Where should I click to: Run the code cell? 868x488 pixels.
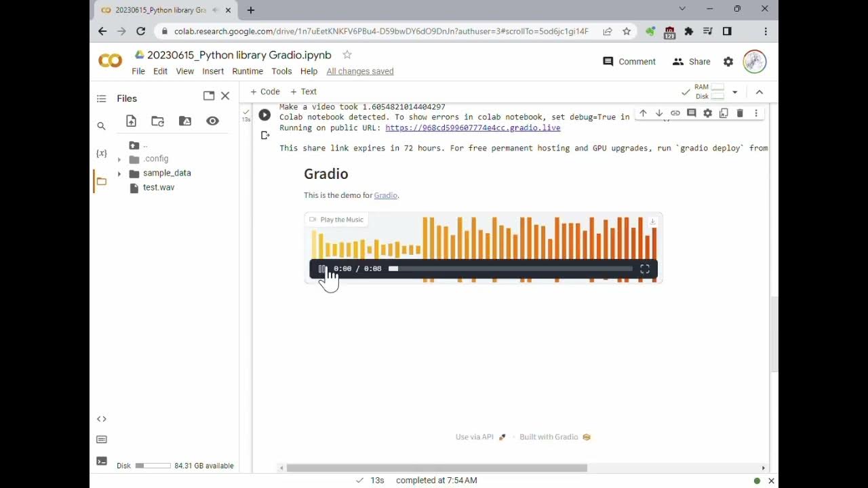pyautogui.click(x=264, y=115)
